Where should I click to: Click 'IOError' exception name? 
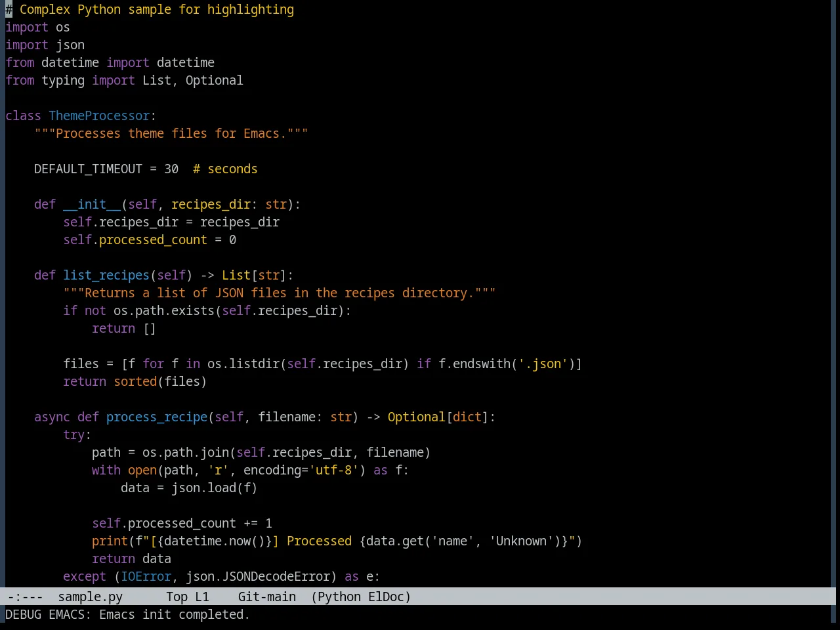(146, 576)
